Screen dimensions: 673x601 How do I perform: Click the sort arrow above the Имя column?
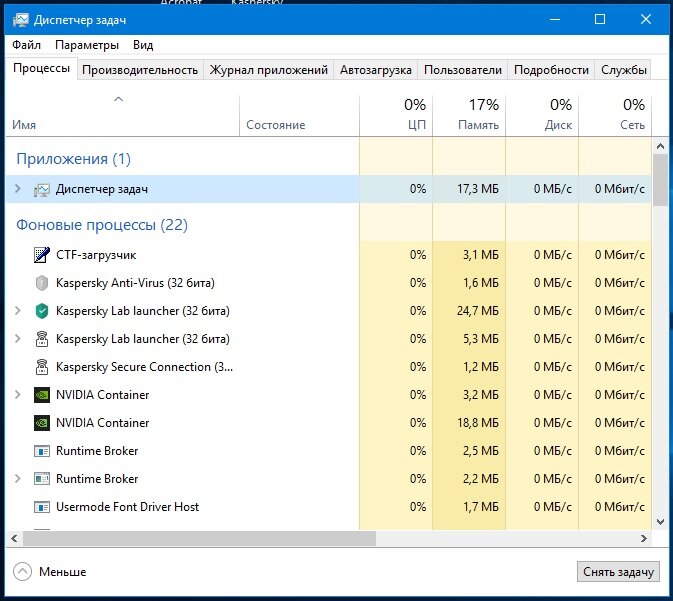[x=118, y=99]
